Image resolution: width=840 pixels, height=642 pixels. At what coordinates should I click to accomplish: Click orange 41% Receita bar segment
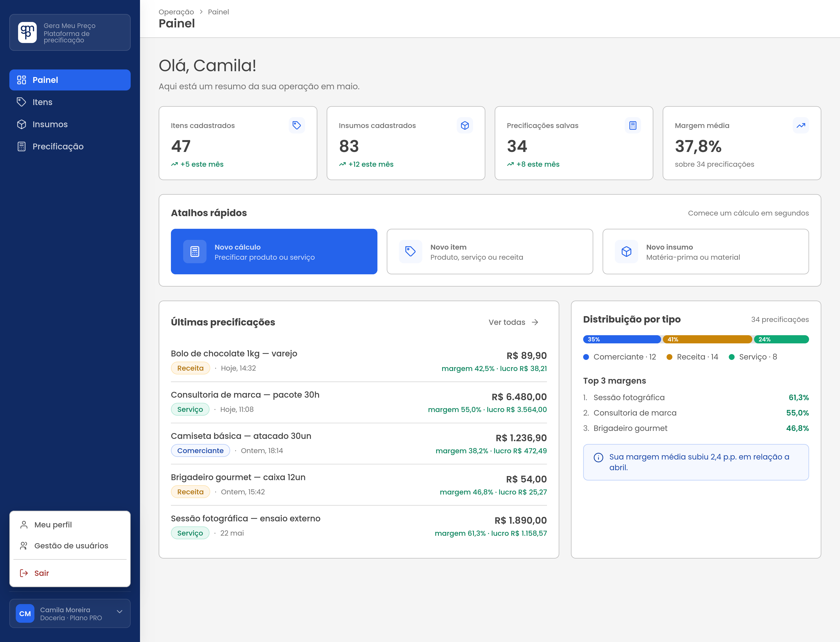(707, 339)
